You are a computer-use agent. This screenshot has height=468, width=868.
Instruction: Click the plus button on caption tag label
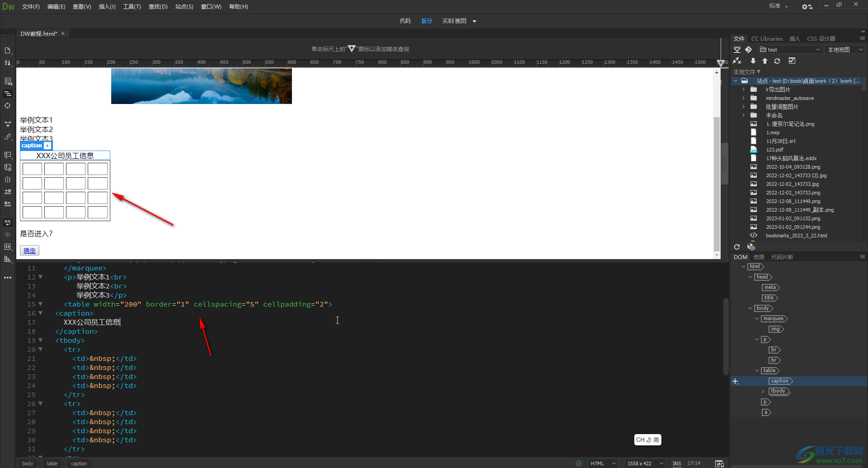pyautogui.click(x=47, y=146)
